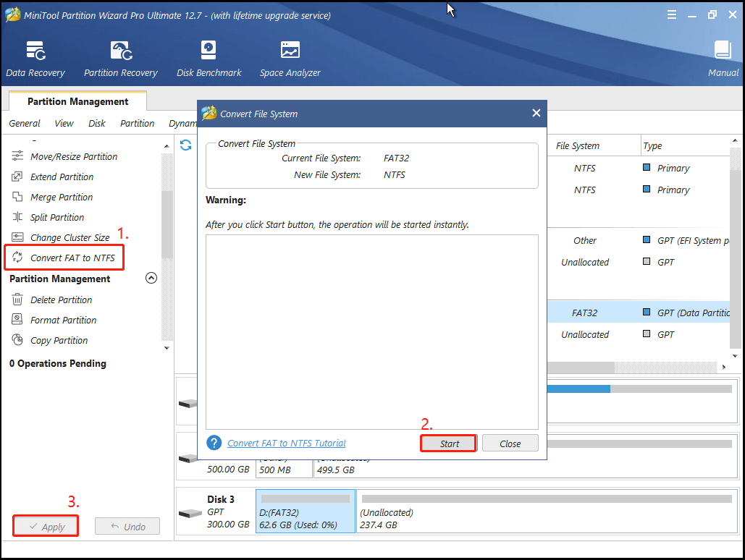This screenshot has width=745, height=560.
Task: Open the Manual icon
Action: point(723,59)
